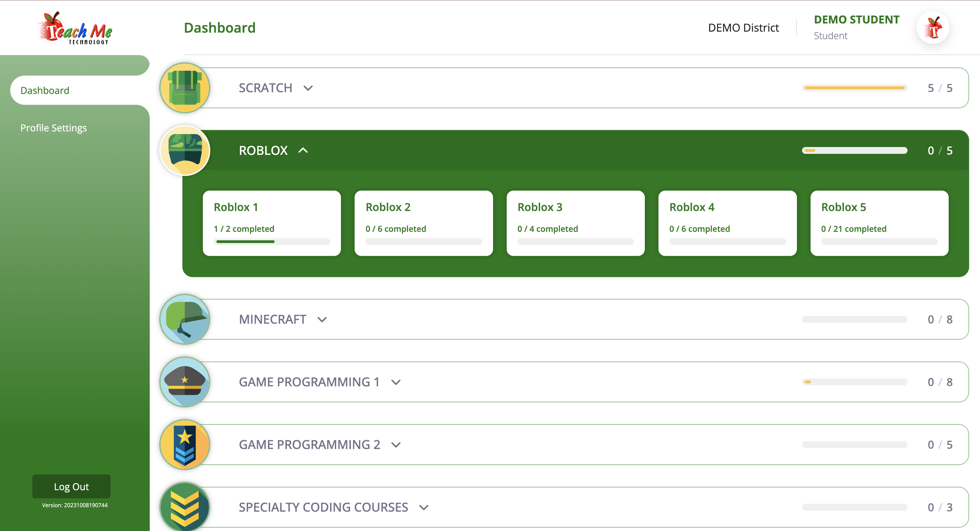Click the Roblox section progress bar

[x=855, y=151]
